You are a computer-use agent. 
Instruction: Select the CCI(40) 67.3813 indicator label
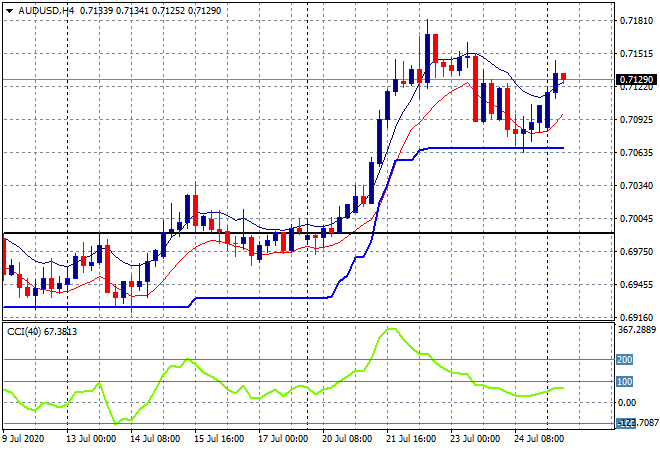click(42, 332)
